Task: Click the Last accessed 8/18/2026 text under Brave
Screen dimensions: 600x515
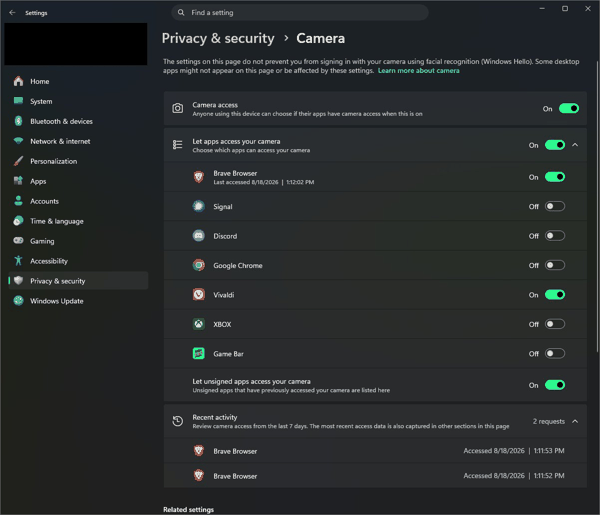Action: (264, 182)
